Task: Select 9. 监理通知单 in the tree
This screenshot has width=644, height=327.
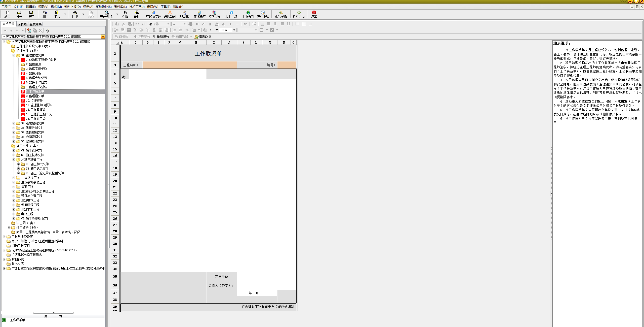Action: coord(35,96)
